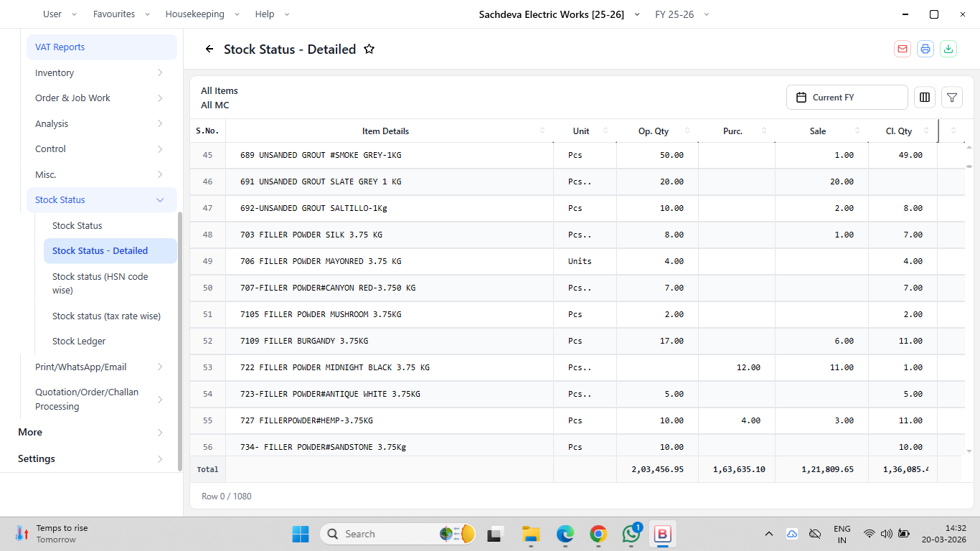Image resolution: width=980 pixels, height=551 pixels.
Task: Sort by Sale column arrows
Action: click(x=857, y=131)
